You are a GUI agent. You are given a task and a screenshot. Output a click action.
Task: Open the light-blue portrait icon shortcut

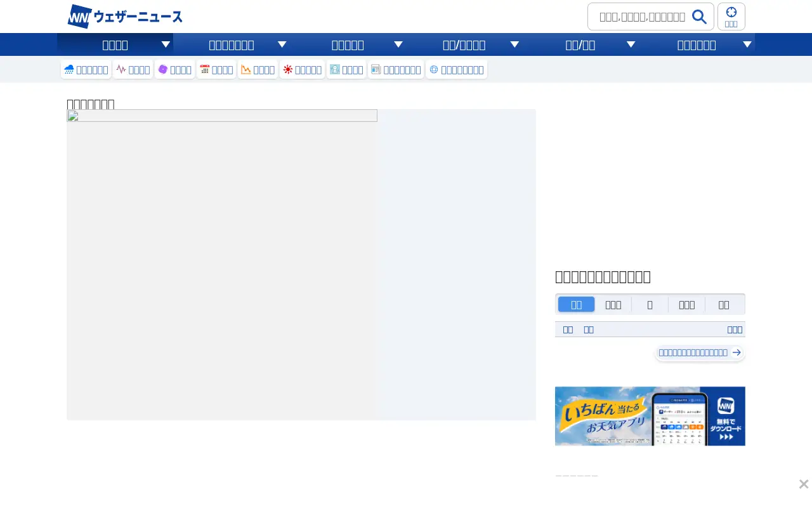[x=346, y=69]
